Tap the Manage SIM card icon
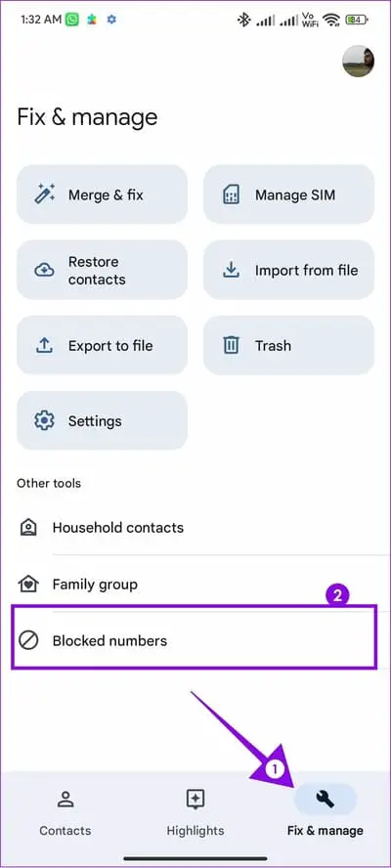Image resolution: width=391 pixels, height=868 pixels. pyautogui.click(x=231, y=195)
